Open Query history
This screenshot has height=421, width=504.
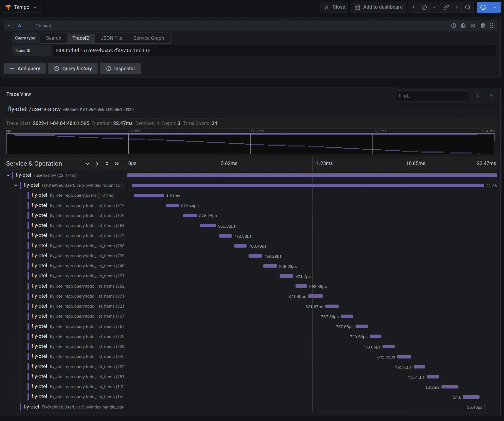73,69
